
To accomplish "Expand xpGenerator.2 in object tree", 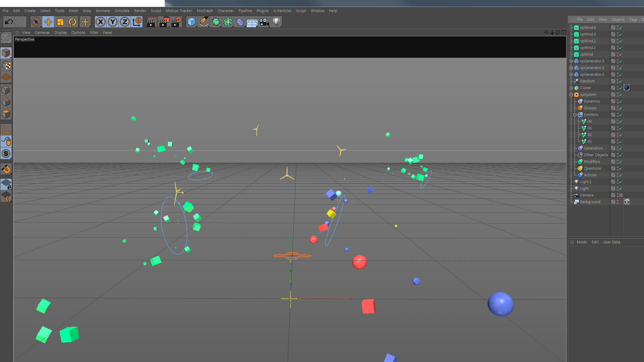I will [571, 68].
